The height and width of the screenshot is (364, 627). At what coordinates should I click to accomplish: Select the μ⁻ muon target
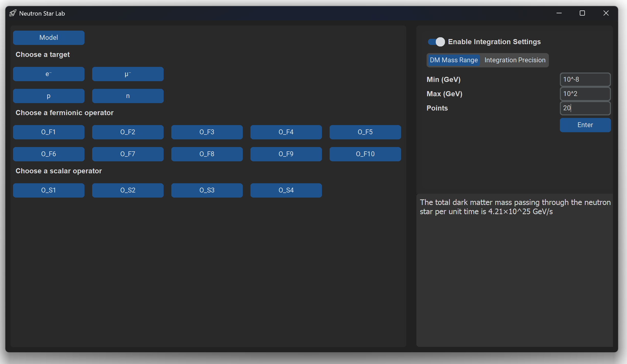pyautogui.click(x=128, y=74)
